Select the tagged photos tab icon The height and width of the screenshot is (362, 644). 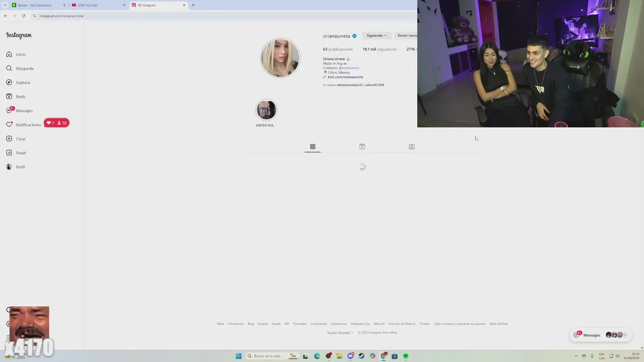point(412,147)
